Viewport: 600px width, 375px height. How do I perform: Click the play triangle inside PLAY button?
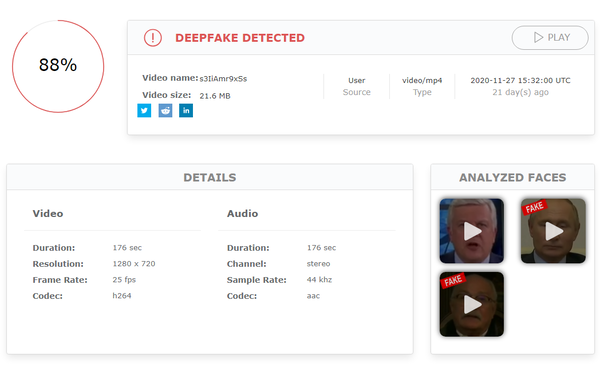[538, 38]
